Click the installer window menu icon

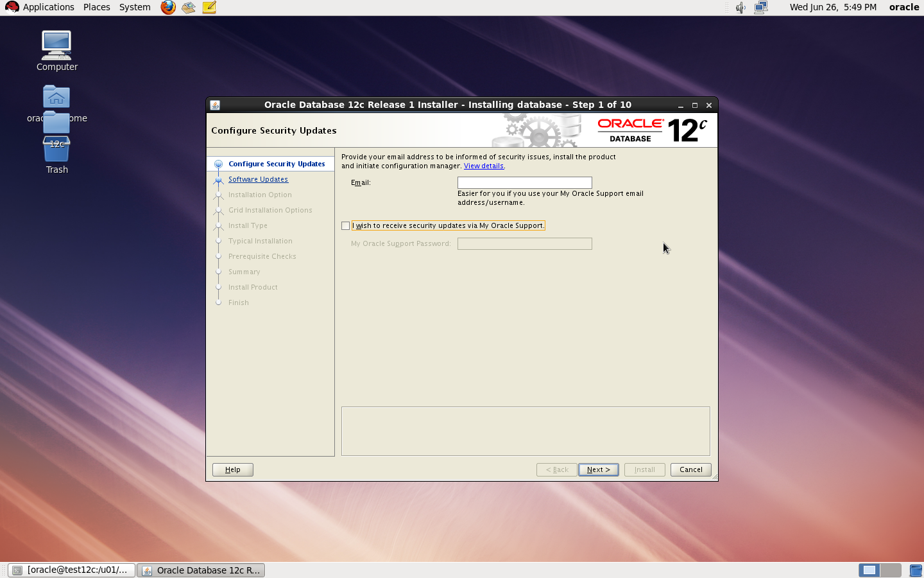215,105
